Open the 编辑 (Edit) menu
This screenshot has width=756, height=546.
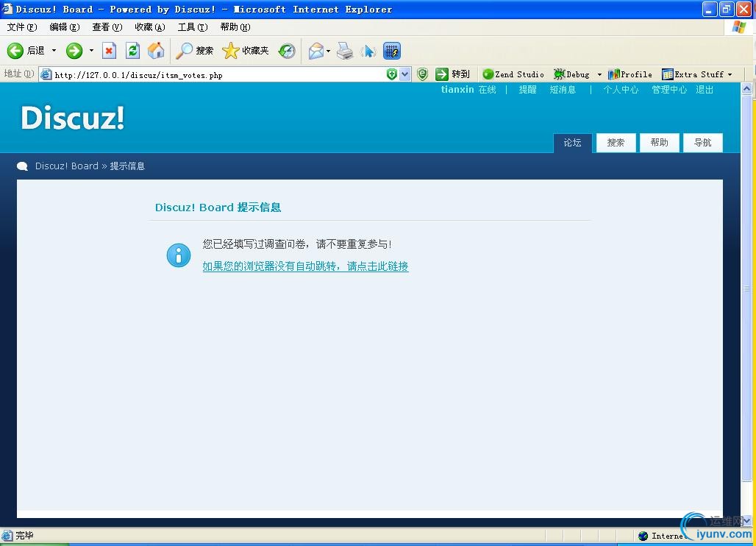[x=65, y=27]
